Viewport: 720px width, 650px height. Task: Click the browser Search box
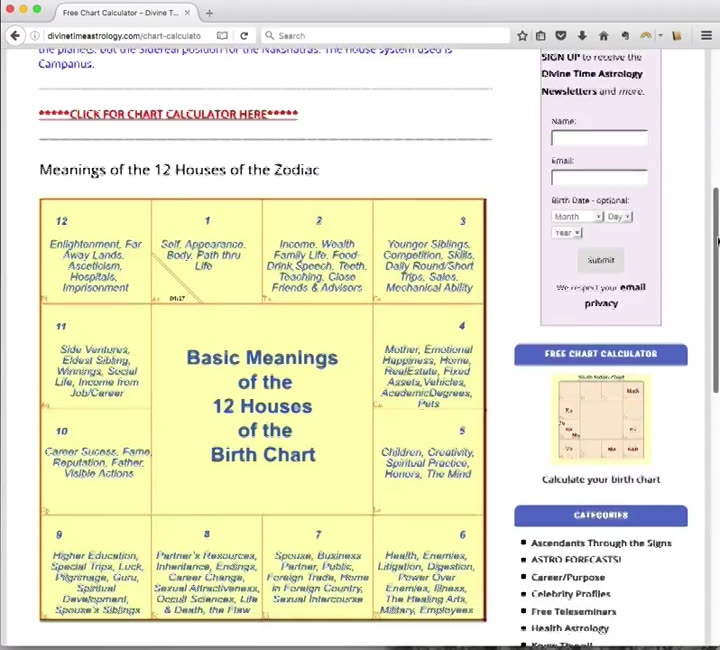click(386, 36)
